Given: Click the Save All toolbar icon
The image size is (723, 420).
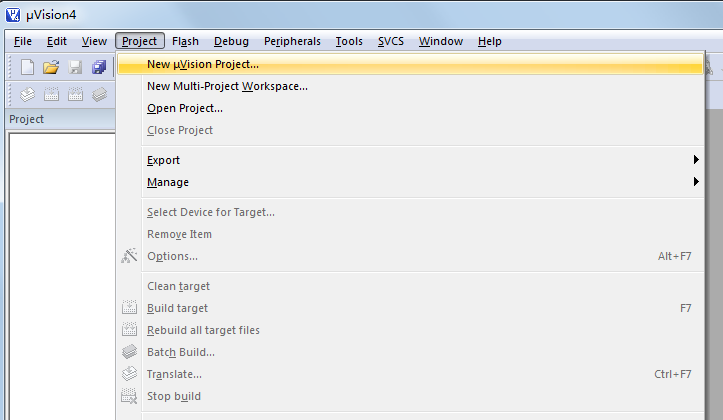Looking at the screenshot, I should coord(99,67).
